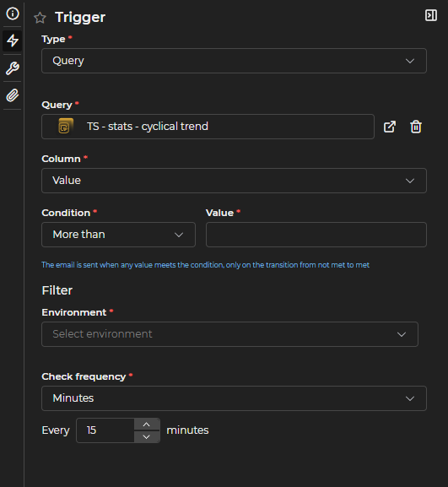448x487 pixels.
Task: Open the Condition dropdown showing More than
Action: pos(119,235)
